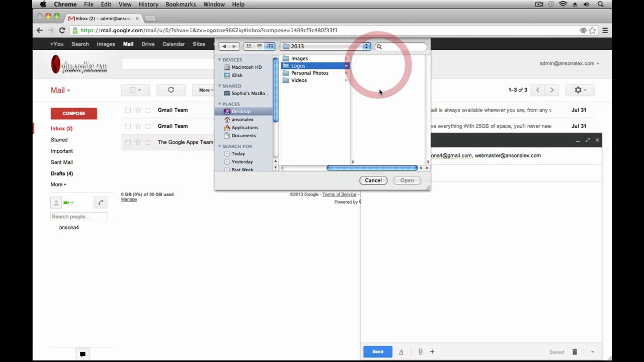The height and width of the screenshot is (362, 644).
Task: Collapse the SHARED section
Action: click(219, 86)
